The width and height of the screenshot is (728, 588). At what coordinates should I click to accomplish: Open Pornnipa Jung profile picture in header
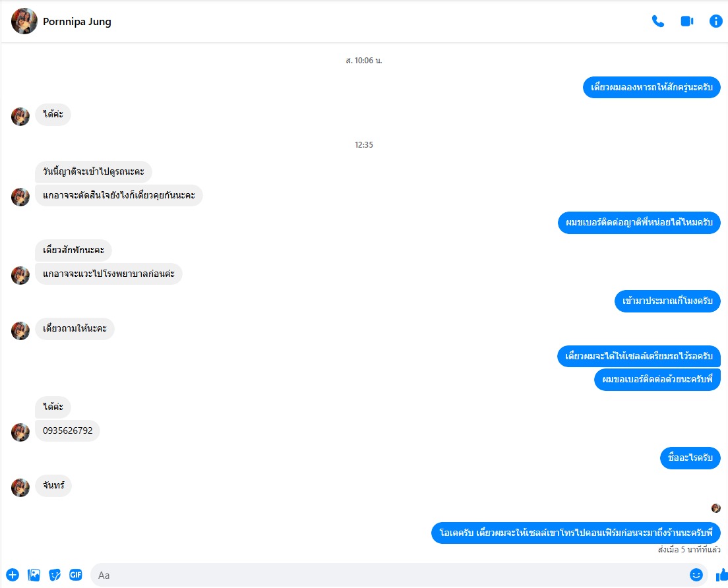pyautogui.click(x=24, y=21)
